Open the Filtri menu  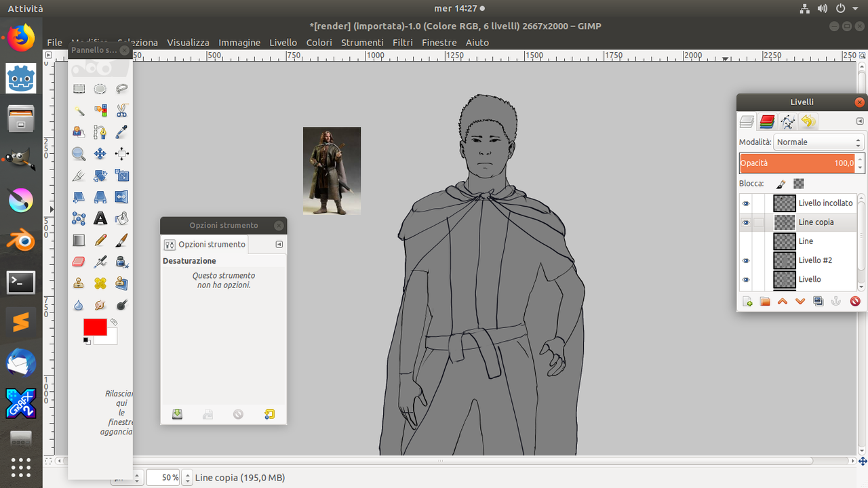tap(402, 42)
